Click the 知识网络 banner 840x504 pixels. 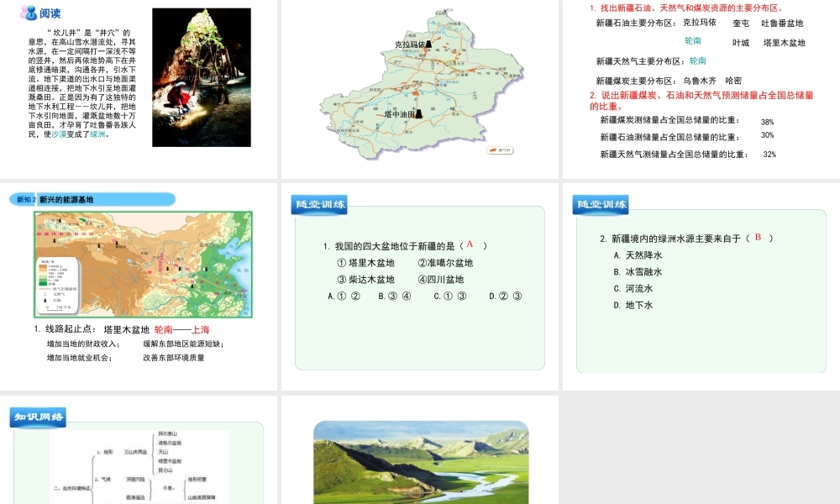[x=38, y=417]
